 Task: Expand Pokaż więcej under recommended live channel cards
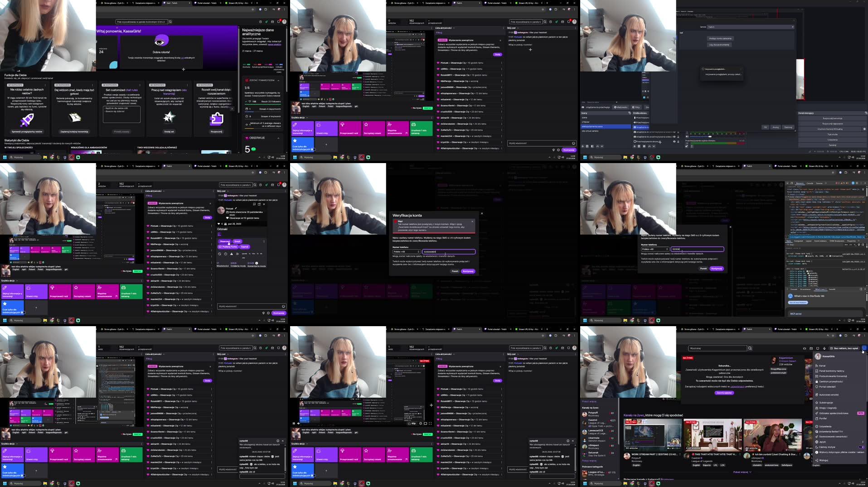(742, 472)
